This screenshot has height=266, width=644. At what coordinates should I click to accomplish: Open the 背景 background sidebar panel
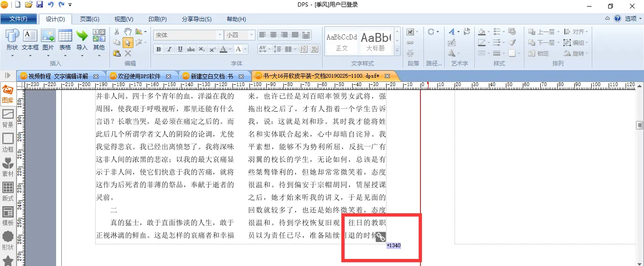8,119
